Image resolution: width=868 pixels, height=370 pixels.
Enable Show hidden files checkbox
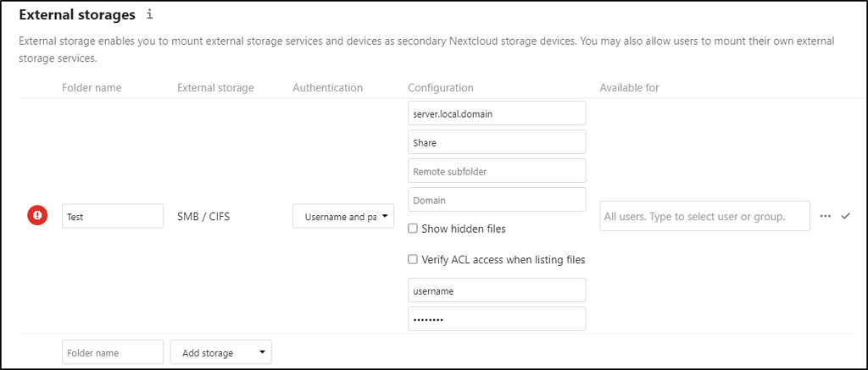coord(413,229)
